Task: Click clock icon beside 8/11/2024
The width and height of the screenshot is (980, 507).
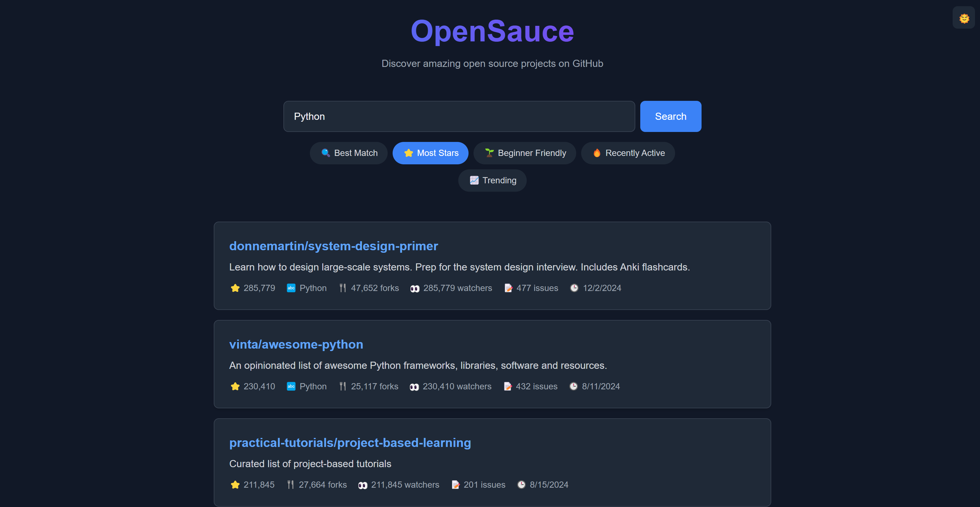Action: [573, 386]
